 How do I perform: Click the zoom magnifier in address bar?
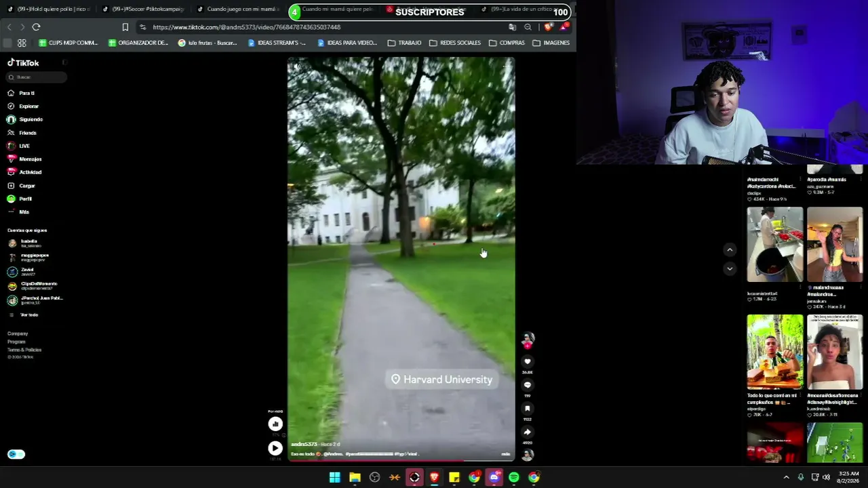pyautogui.click(x=528, y=27)
